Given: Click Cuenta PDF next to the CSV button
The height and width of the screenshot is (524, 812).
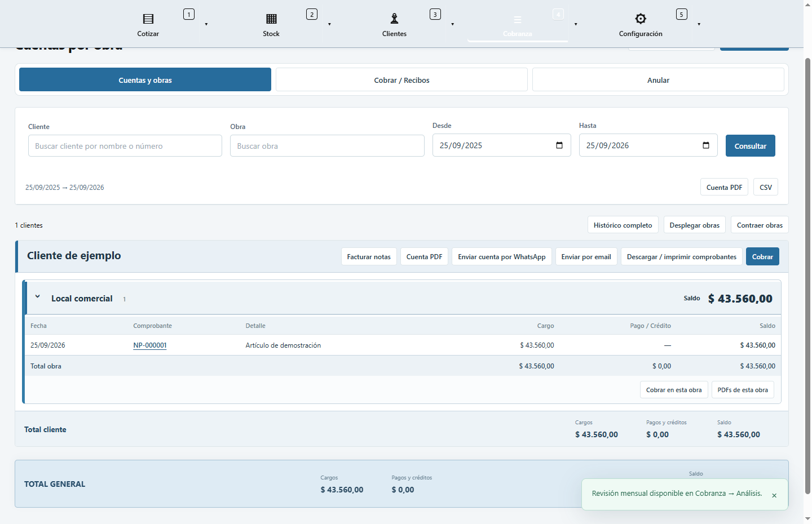Looking at the screenshot, I should tap(724, 187).
